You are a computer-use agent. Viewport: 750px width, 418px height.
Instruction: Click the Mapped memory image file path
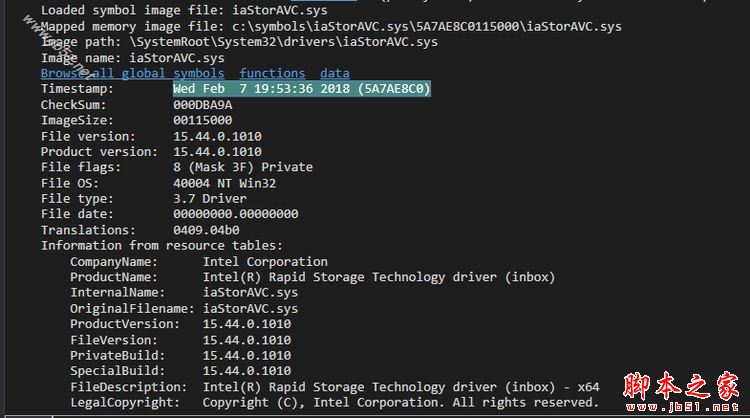[427, 26]
